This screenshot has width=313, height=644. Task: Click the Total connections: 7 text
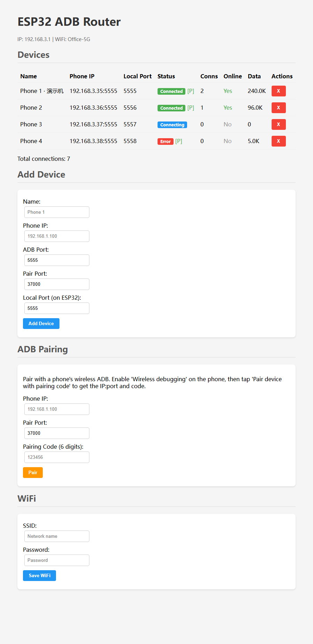coord(44,159)
